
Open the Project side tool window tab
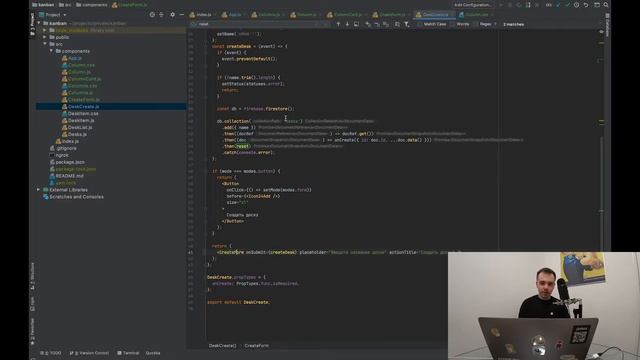pos(32,24)
